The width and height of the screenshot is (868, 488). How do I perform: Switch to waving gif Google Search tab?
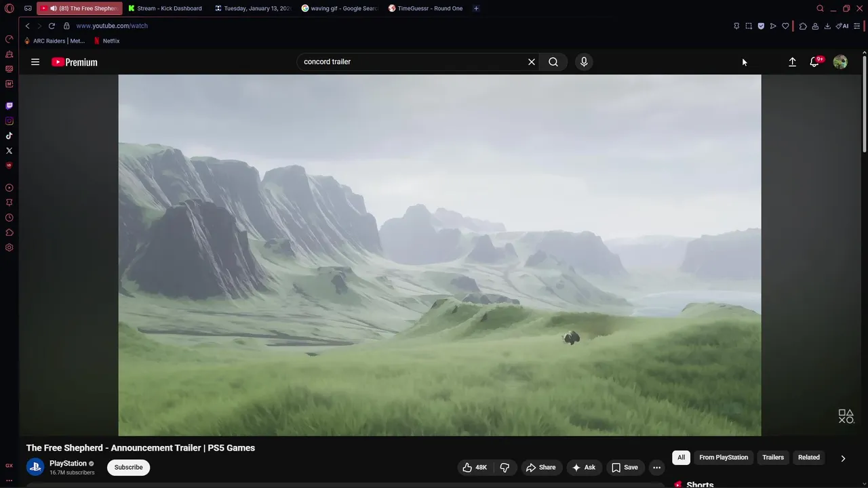(339, 9)
